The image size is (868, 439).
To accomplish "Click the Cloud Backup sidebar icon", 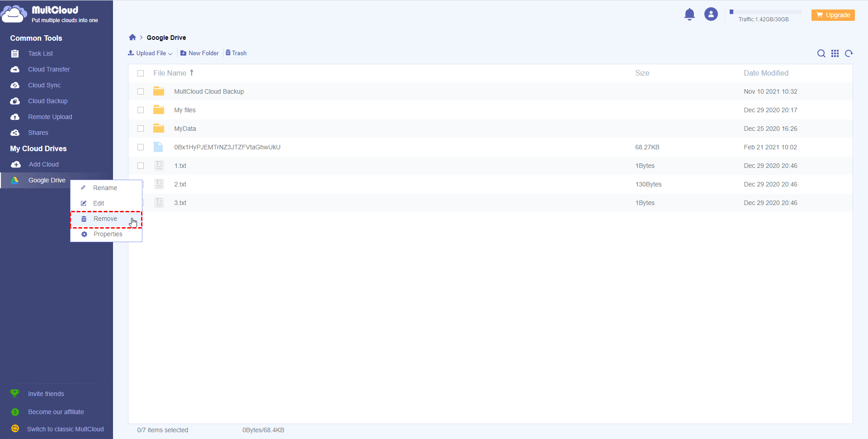I will click(15, 101).
